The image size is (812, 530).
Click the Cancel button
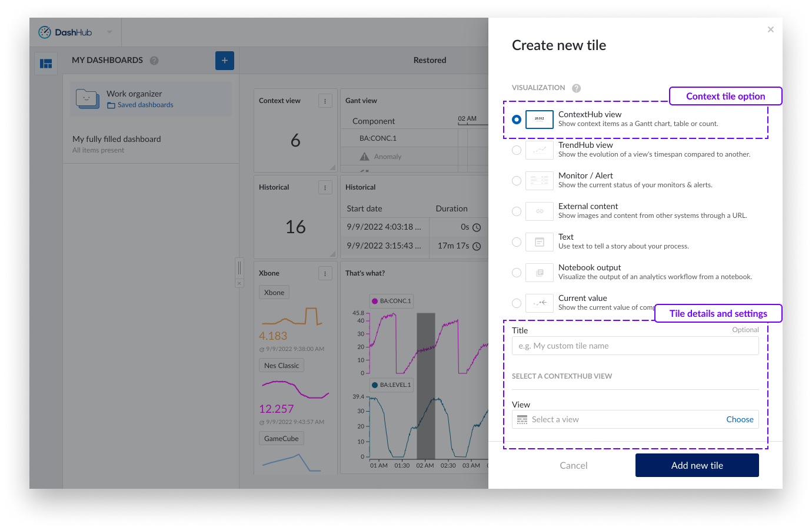coord(573,465)
